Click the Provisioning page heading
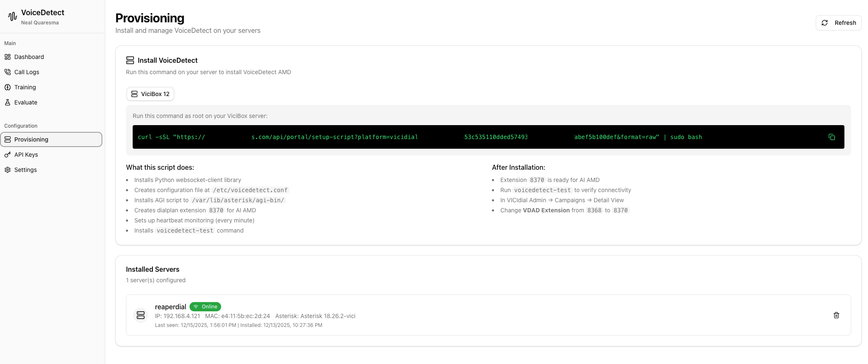 point(150,18)
